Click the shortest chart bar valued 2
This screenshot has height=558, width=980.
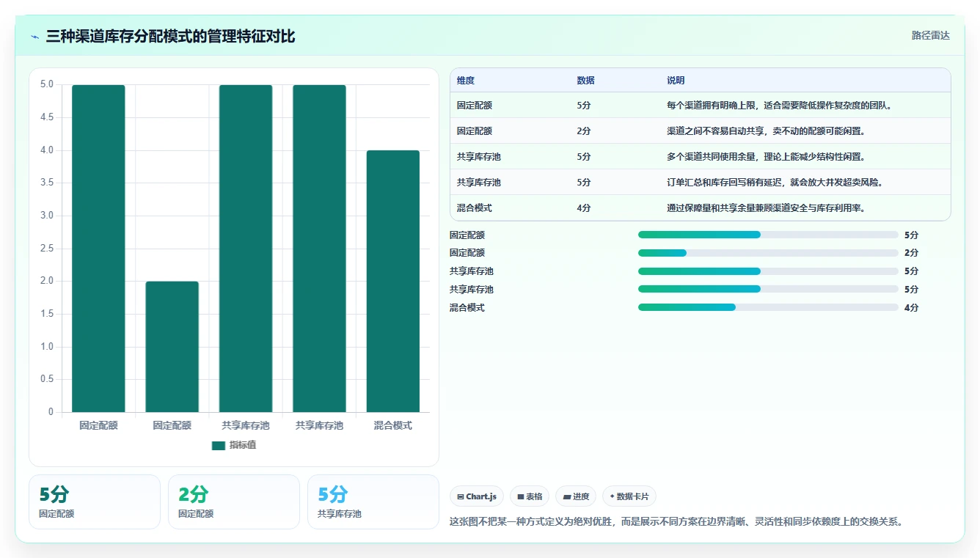[x=172, y=347]
